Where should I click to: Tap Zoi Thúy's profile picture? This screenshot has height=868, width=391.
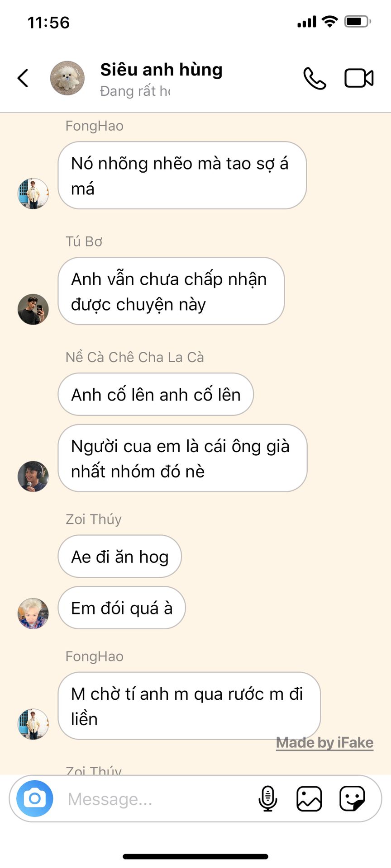(x=33, y=613)
